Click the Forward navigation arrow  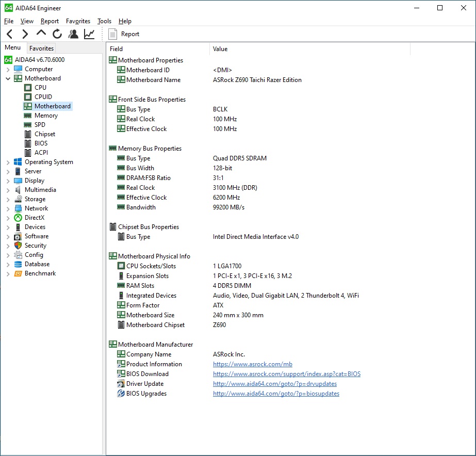(25, 34)
